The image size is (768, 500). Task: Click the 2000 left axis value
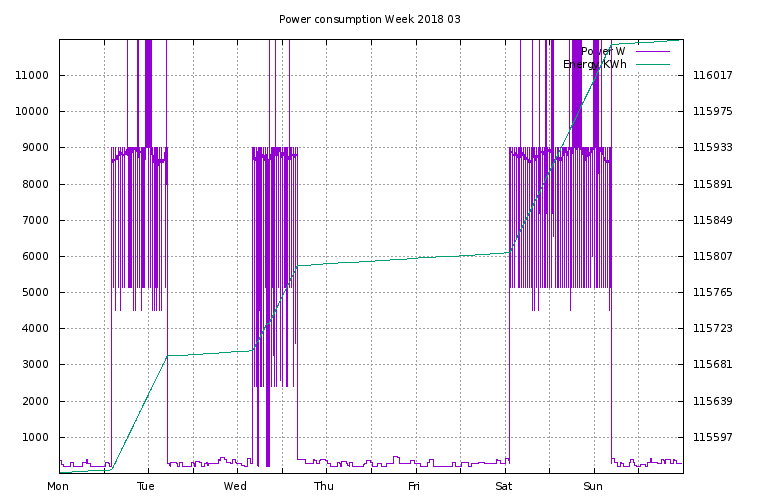(35, 402)
